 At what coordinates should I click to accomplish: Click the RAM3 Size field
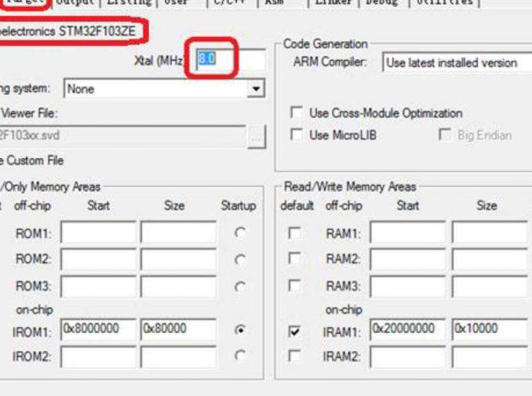point(490,286)
